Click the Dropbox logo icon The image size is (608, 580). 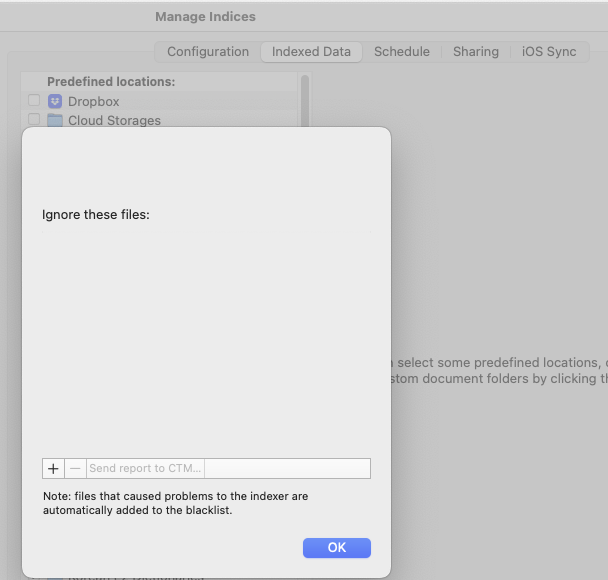coord(55,101)
